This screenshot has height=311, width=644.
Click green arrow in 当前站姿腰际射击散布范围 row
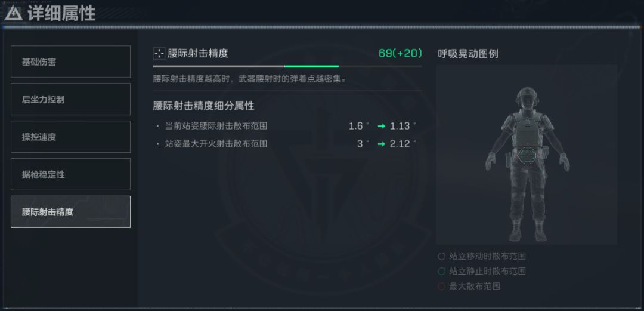[x=381, y=126]
